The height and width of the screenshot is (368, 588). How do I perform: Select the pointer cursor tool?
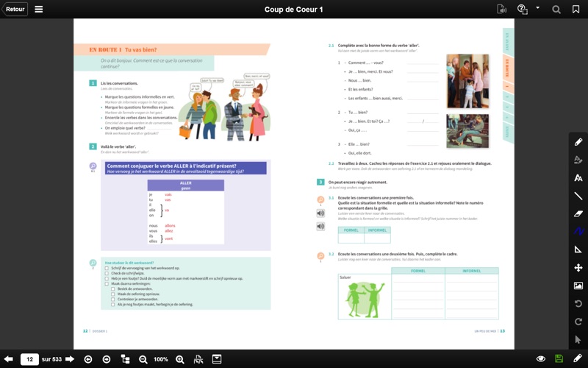point(578,339)
